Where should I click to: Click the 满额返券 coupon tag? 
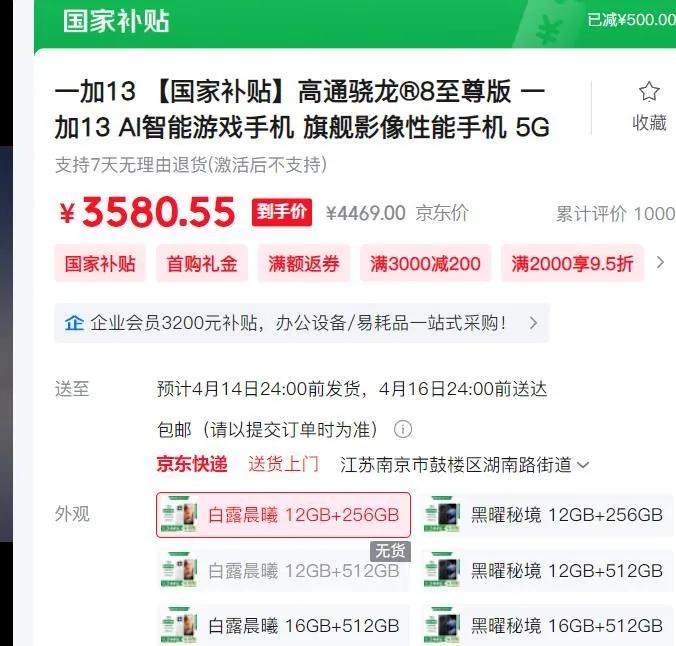[x=304, y=263]
